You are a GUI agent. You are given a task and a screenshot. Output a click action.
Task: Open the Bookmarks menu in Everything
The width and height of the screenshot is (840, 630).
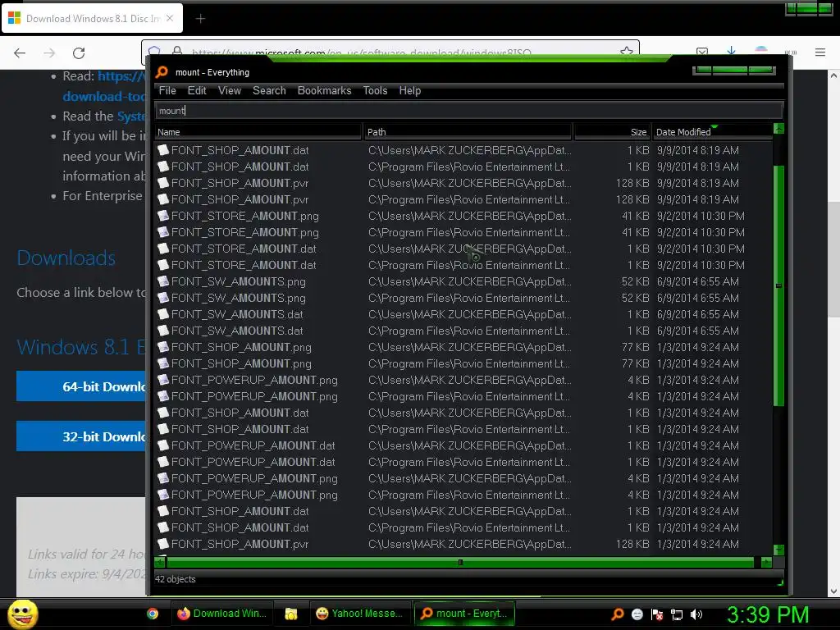pos(324,90)
